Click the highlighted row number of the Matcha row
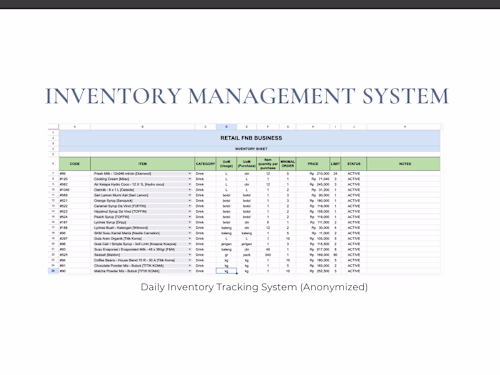The image size is (500, 375). click(53, 271)
